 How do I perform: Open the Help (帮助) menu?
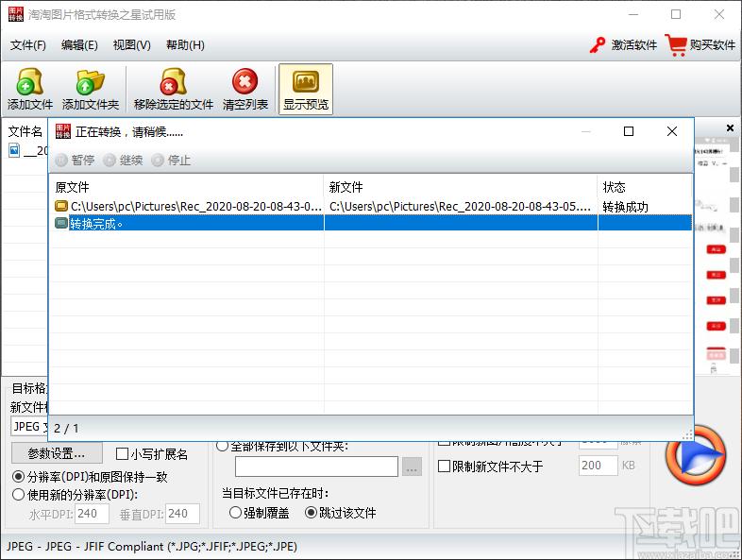tap(185, 45)
